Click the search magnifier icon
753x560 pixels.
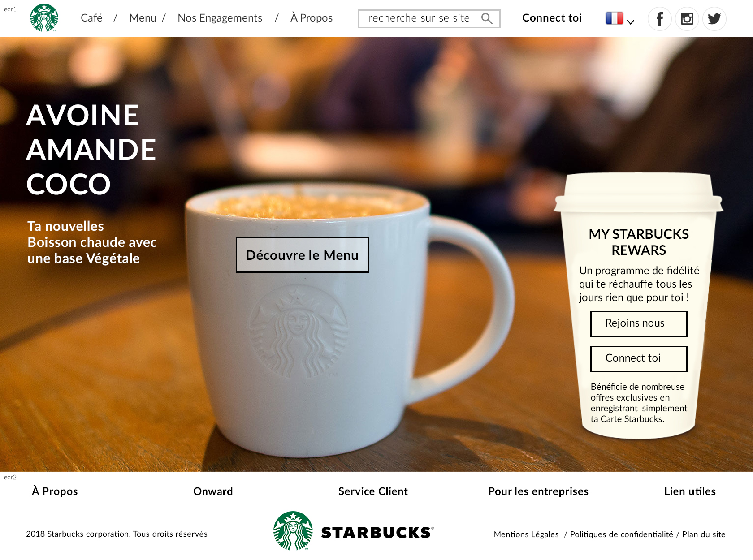[487, 18]
